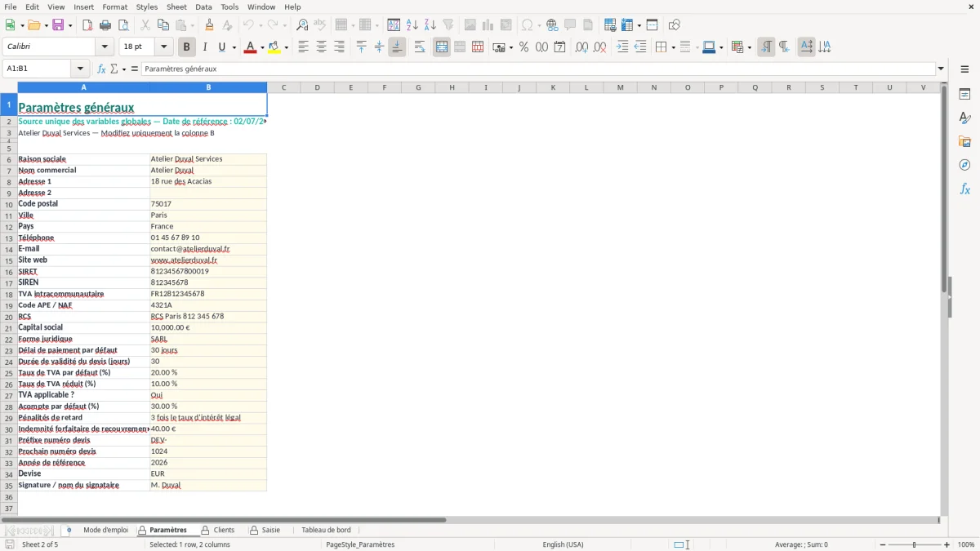Increase indent
The image size is (980, 551).
click(622, 47)
